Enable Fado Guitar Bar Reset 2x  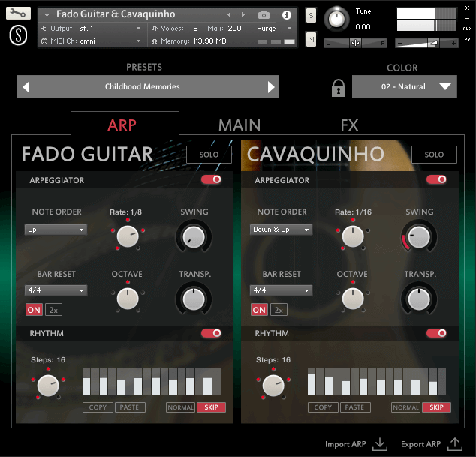(x=54, y=310)
